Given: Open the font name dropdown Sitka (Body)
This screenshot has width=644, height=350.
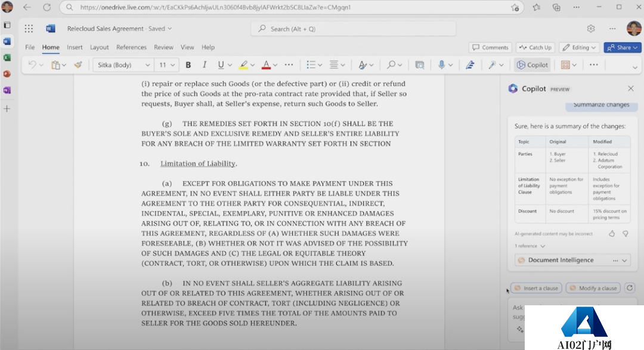Looking at the screenshot, I should 123,65.
